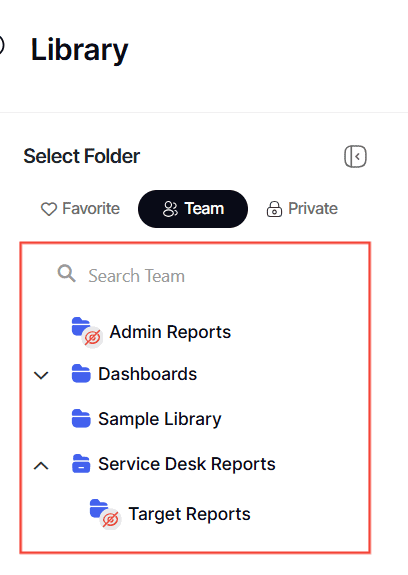The image size is (408, 575).
Task: Click the padlock icon beside Private
Action: click(274, 209)
